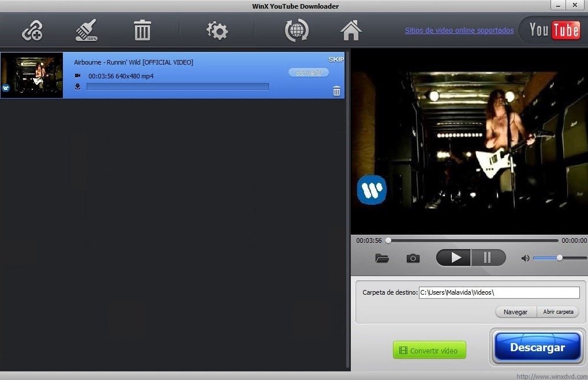The width and height of the screenshot is (588, 380).
Task: Click the green 'Convertir vídeo' button
Action: coord(429,350)
